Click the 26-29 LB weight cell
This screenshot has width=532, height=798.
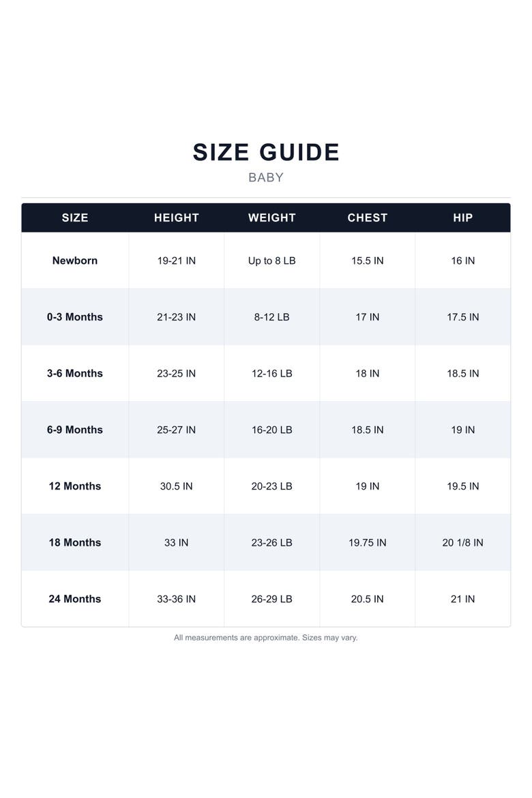272,600
